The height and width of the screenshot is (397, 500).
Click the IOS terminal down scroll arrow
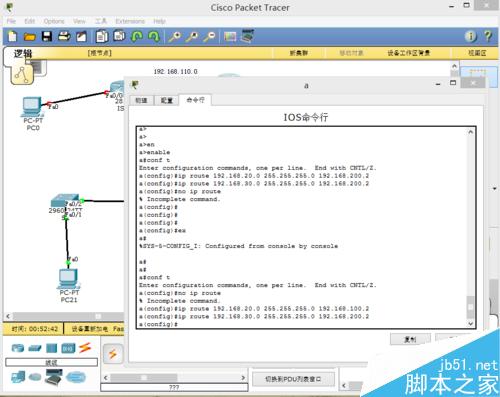(x=470, y=323)
